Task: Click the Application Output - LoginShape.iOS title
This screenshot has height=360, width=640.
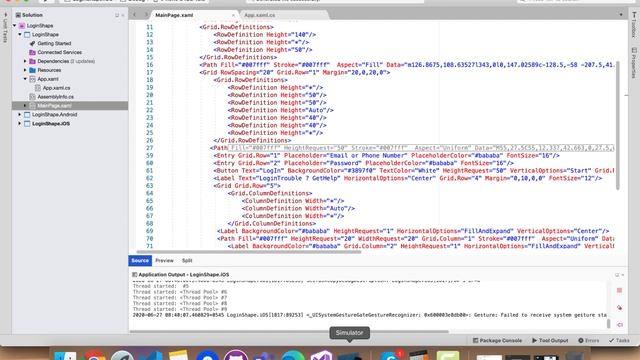Action: (x=184, y=275)
